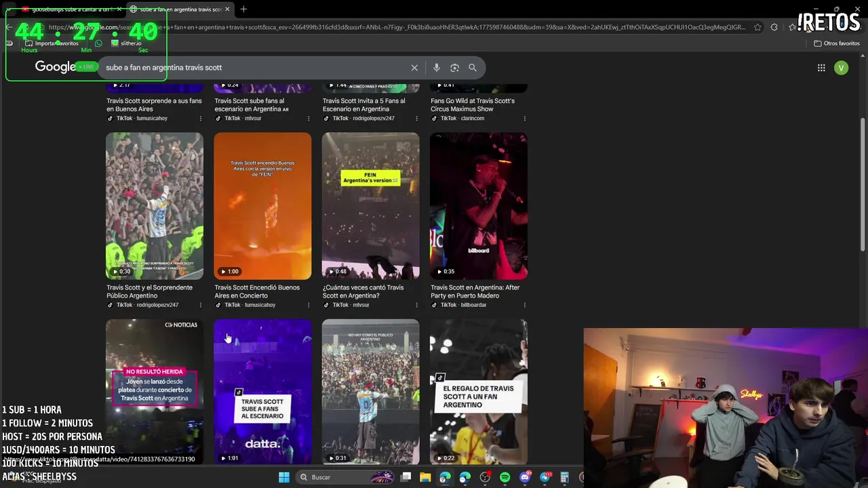
Task: Open the new tab plus button
Action: (243, 9)
